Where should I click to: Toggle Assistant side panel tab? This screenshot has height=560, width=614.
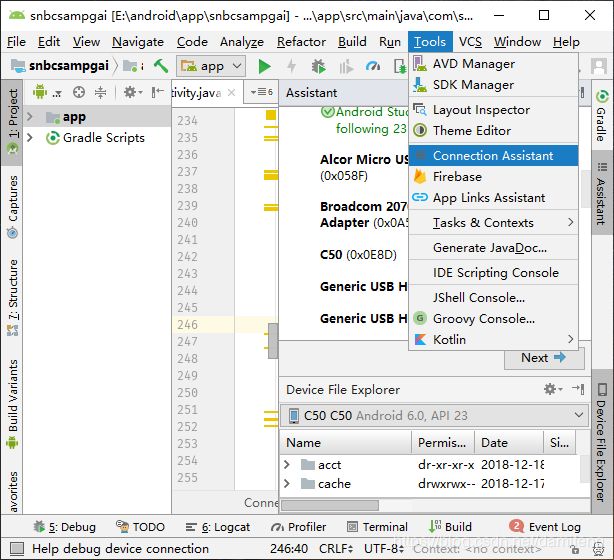pyautogui.click(x=602, y=193)
